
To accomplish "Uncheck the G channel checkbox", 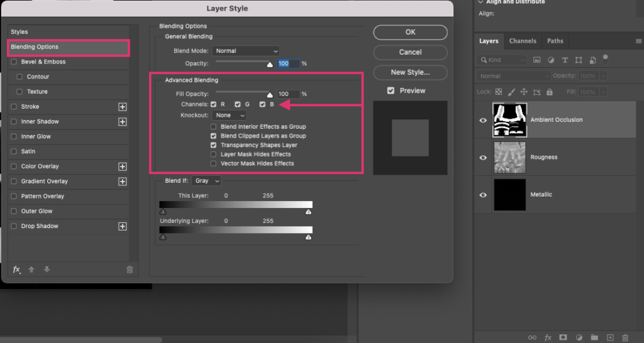I will (237, 105).
